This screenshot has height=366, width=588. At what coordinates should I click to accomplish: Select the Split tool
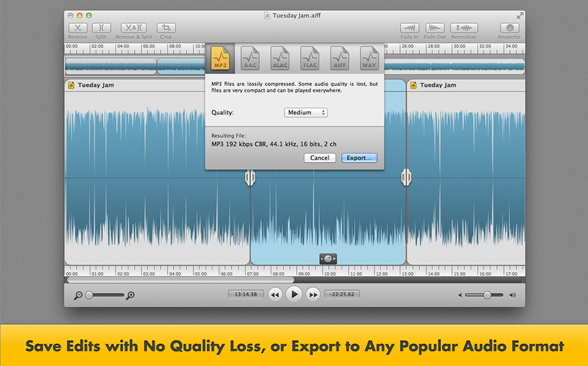pyautogui.click(x=101, y=28)
